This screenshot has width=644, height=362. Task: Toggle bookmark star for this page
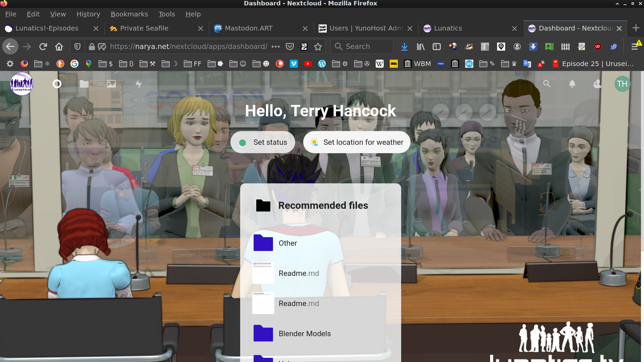click(x=318, y=47)
